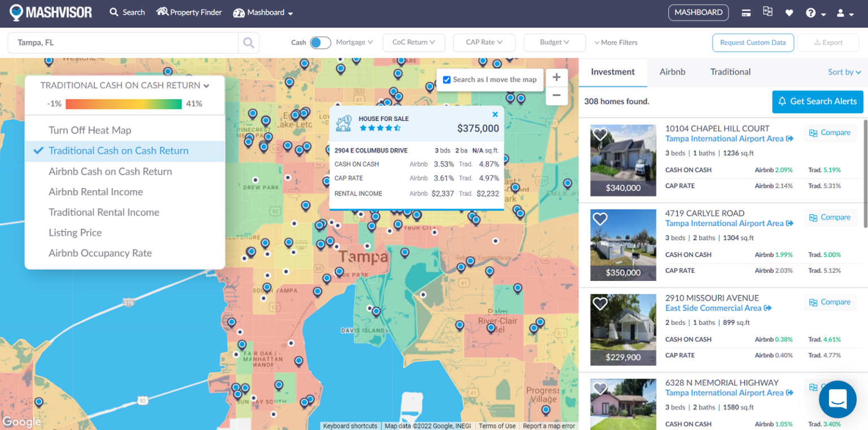Click the favorites heart icon in top bar
This screenshot has height=430, width=868.
(x=789, y=12)
